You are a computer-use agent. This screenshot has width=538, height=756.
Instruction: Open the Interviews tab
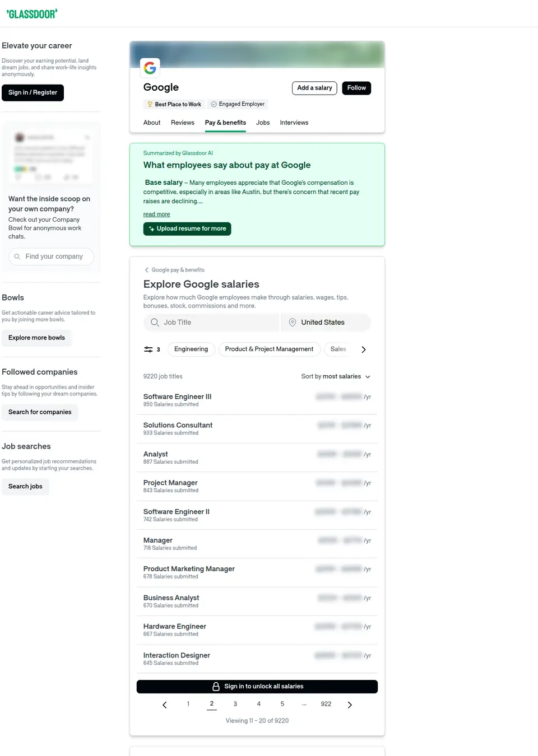tap(294, 123)
